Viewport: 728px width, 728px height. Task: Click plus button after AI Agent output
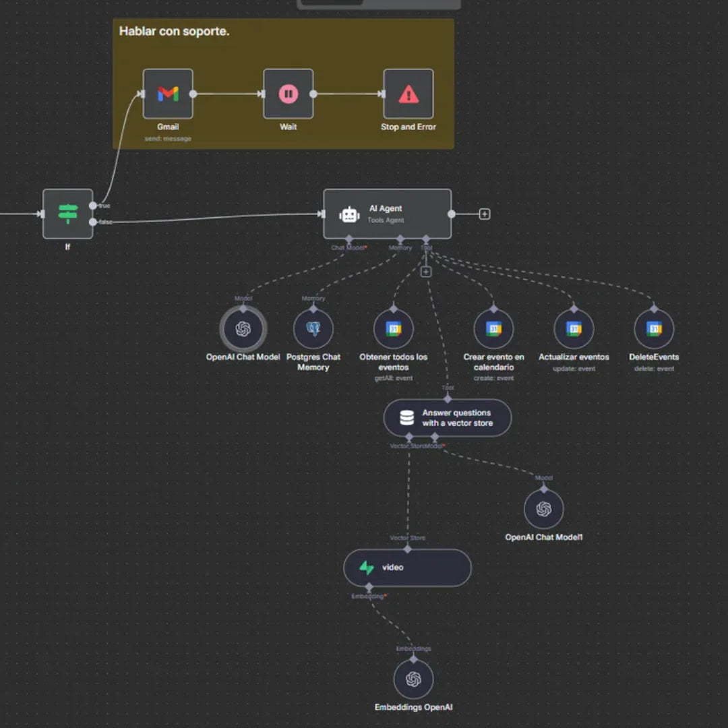click(x=484, y=214)
